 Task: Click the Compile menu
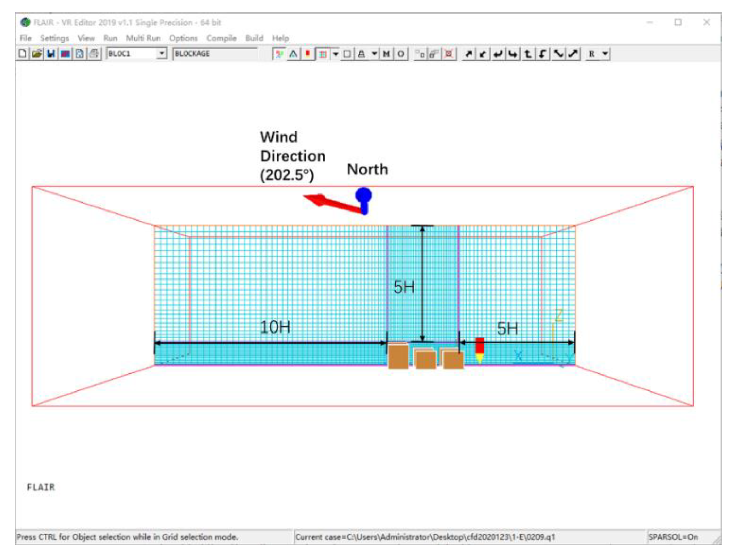(x=221, y=38)
